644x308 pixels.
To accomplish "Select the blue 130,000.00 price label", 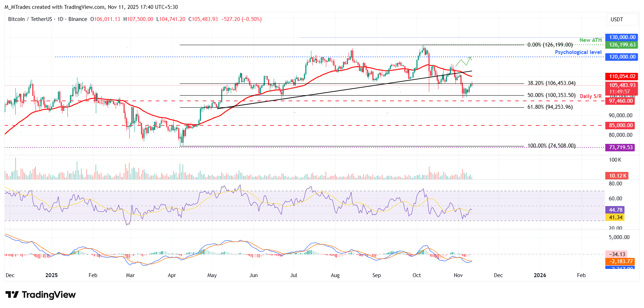I will [x=622, y=37].
